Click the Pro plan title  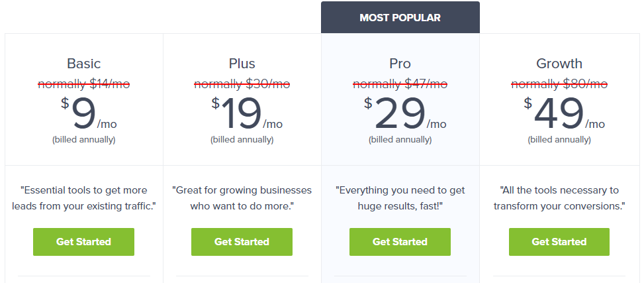(x=400, y=64)
